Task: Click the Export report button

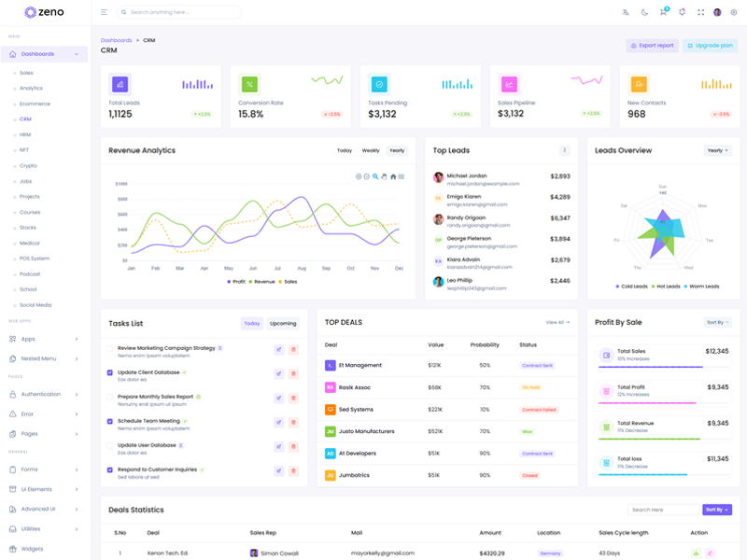Action: (652, 45)
